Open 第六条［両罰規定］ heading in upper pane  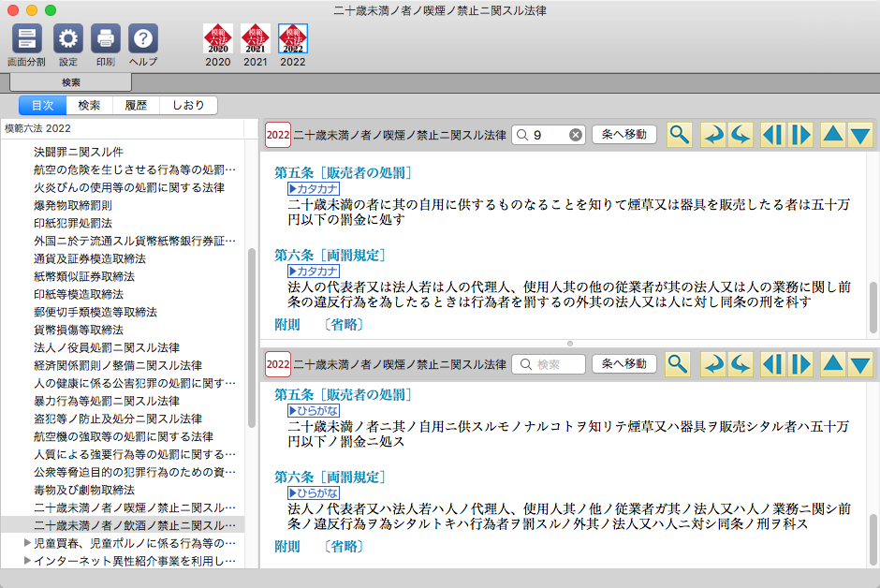(330, 256)
